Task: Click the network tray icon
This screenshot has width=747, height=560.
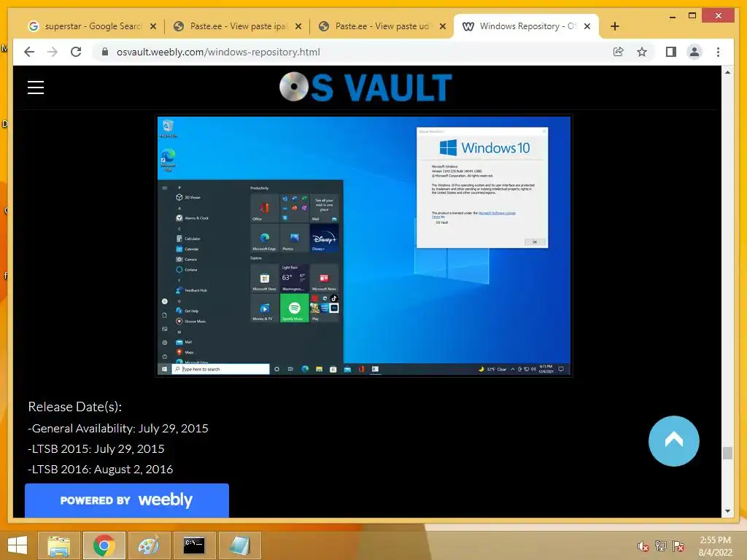Action: point(661,547)
